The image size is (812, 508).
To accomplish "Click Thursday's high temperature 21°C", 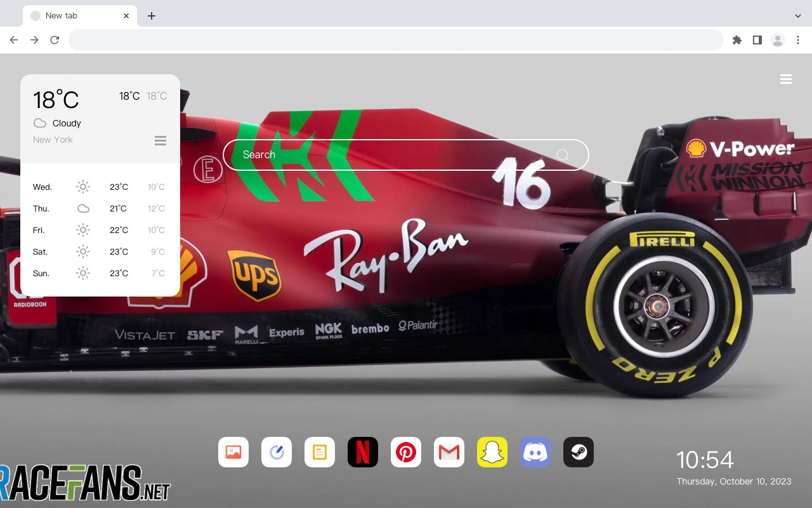I will point(119,208).
